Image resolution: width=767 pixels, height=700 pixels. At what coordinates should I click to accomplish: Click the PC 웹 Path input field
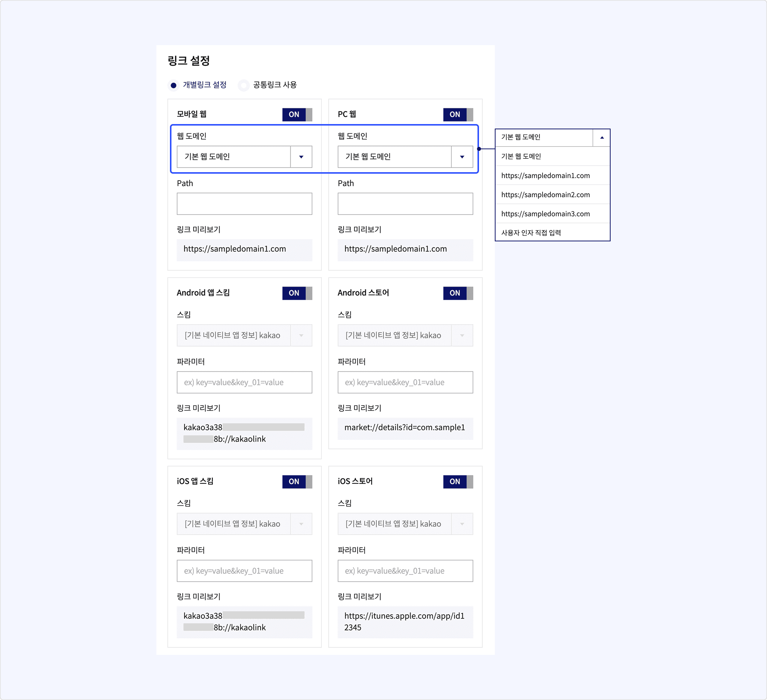[x=405, y=204]
